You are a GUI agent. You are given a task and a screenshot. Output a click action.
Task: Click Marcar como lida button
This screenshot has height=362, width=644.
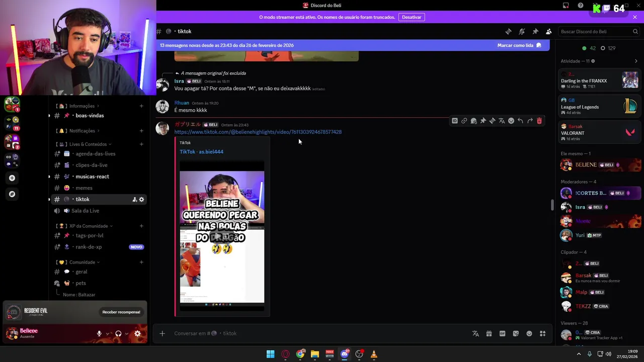[x=519, y=45]
